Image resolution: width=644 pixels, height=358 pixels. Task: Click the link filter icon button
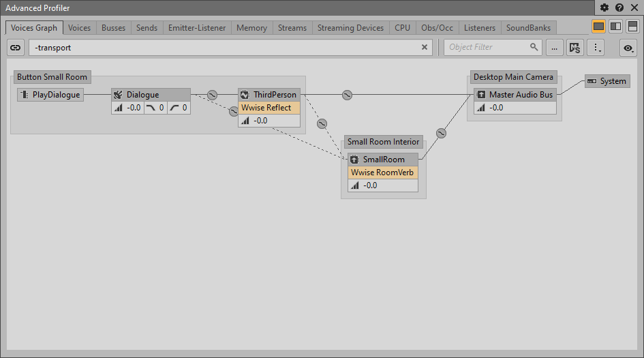pyautogui.click(x=16, y=48)
